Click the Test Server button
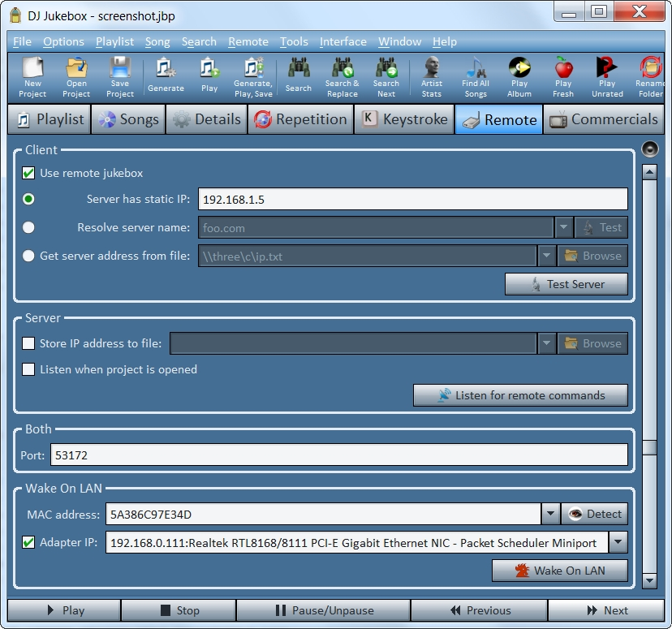The height and width of the screenshot is (629, 672). pyautogui.click(x=566, y=284)
